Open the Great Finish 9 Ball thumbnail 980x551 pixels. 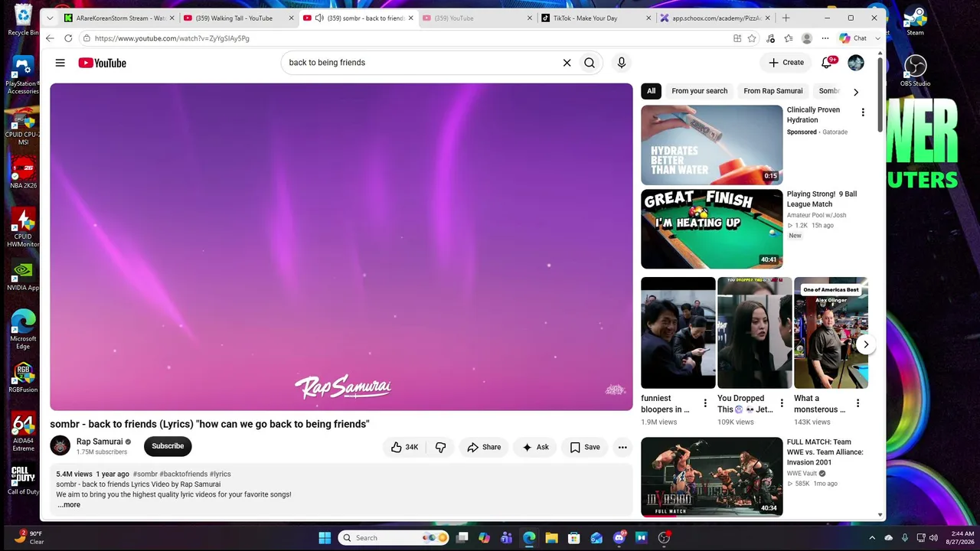point(712,229)
